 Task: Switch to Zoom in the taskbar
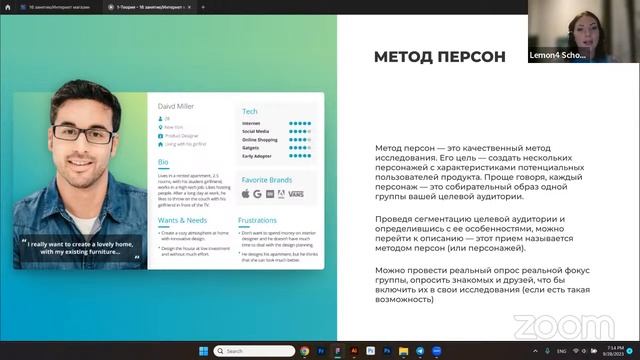point(436,351)
